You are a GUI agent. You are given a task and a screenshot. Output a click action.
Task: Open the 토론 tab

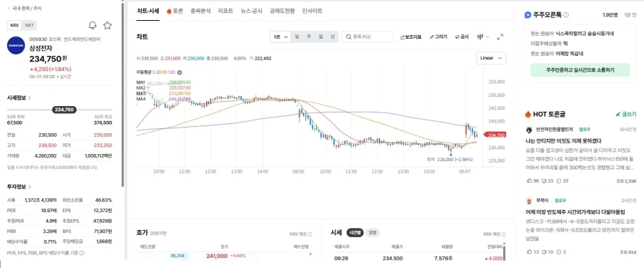tap(175, 11)
